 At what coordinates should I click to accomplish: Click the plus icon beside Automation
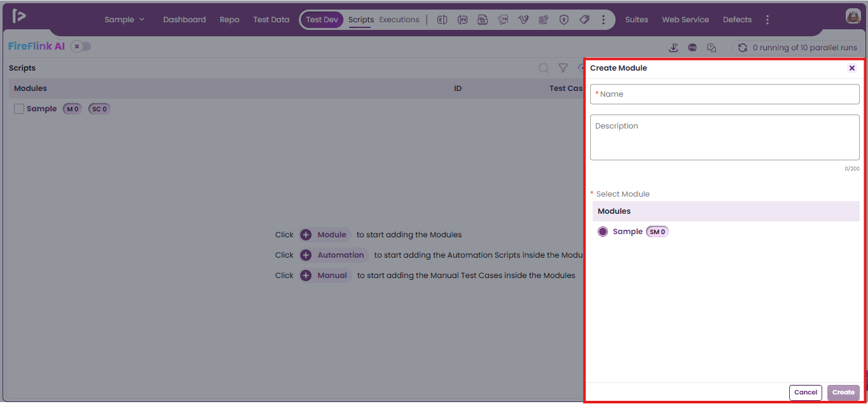pyautogui.click(x=306, y=255)
